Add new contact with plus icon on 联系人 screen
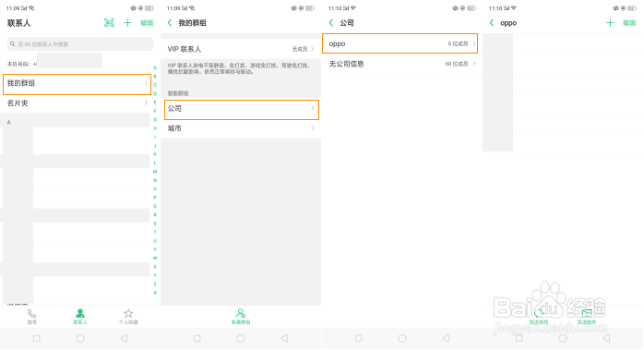Viewport: 644px width, 350px height. (127, 23)
